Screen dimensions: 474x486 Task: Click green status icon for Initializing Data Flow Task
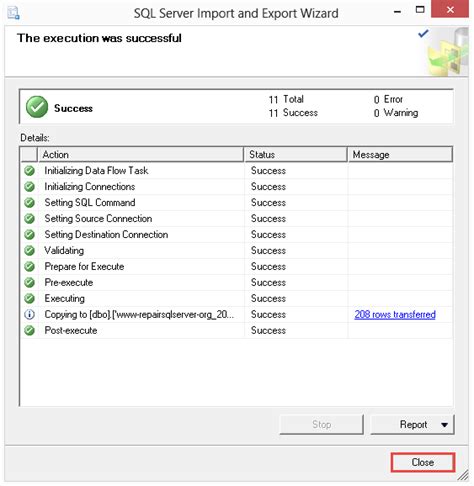pos(29,171)
